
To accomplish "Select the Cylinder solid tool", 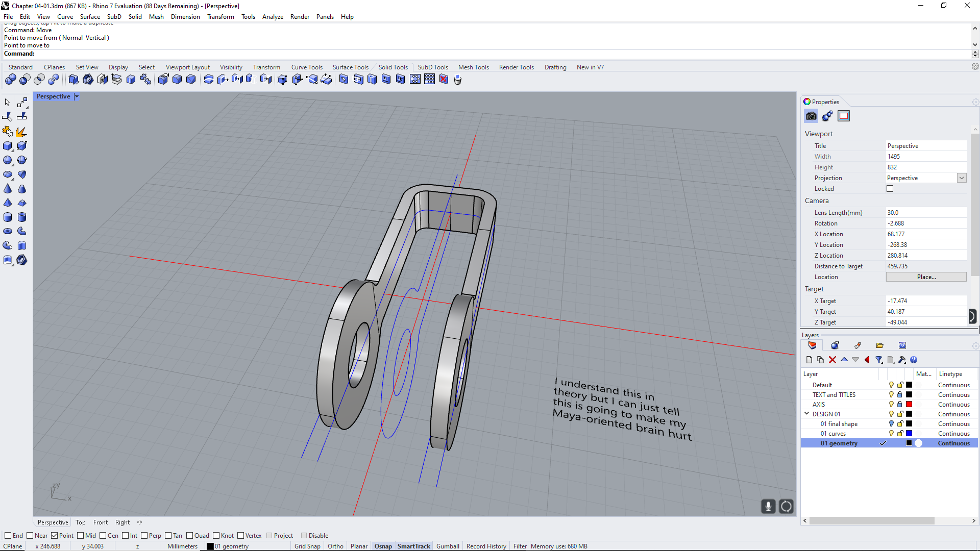I will tap(8, 217).
